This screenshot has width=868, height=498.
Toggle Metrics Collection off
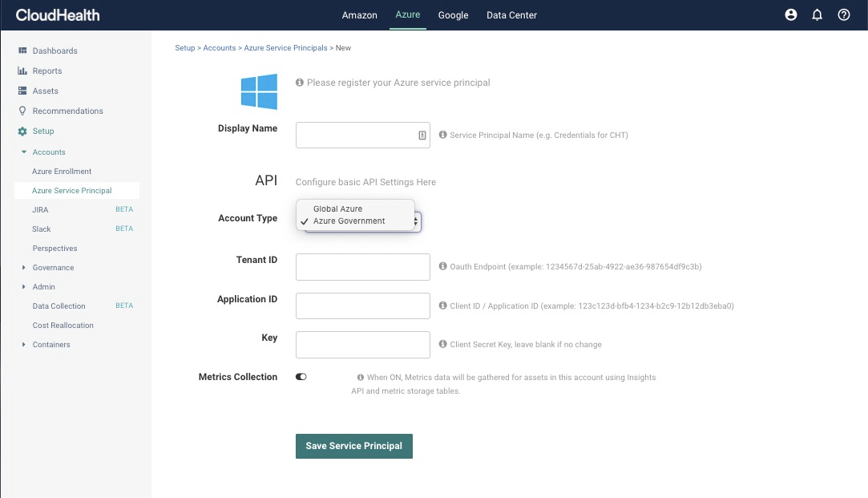tap(301, 376)
